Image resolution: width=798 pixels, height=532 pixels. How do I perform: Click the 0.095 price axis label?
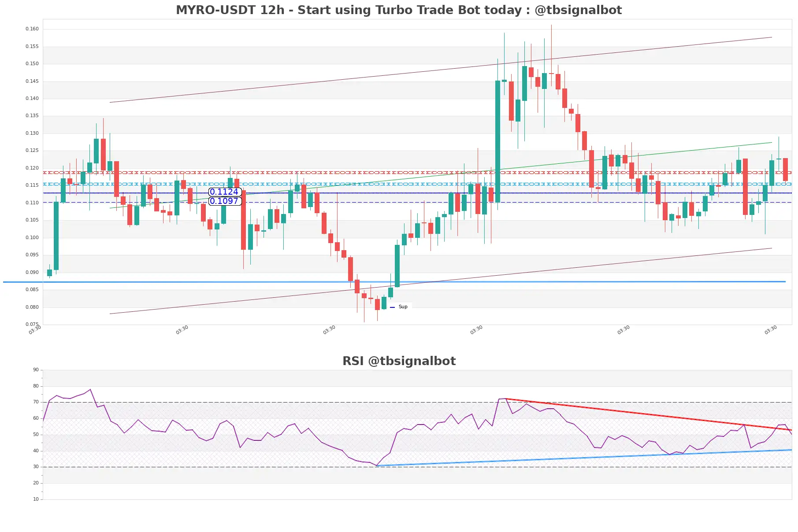[32, 255]
